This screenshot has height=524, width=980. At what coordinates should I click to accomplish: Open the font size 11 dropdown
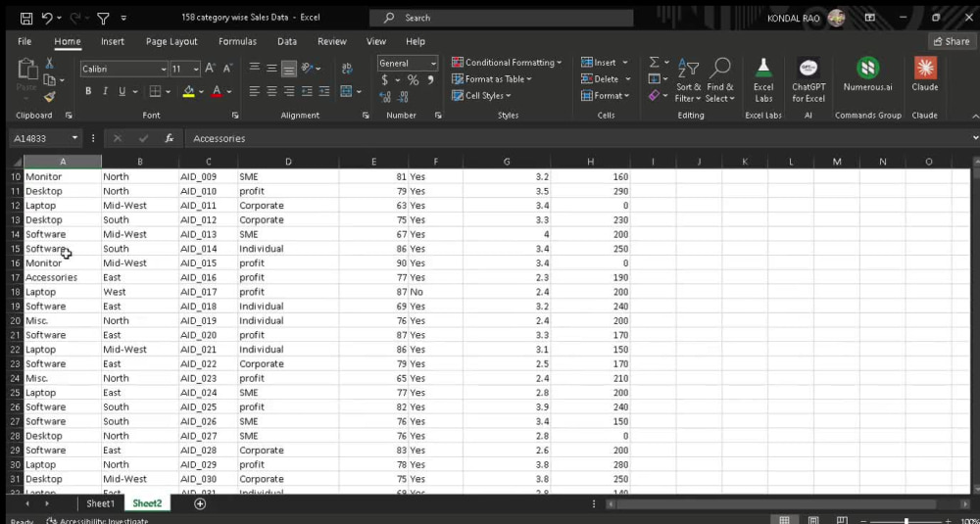[196, 70]
